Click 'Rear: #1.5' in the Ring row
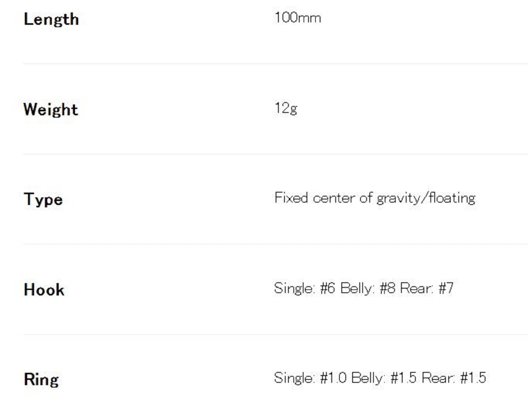The width and height of the screenshot is (528, 420). [454, 378]
